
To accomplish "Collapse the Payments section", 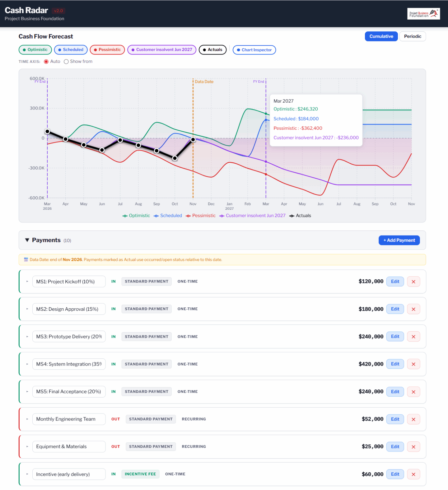I will (x=27, y=240).
